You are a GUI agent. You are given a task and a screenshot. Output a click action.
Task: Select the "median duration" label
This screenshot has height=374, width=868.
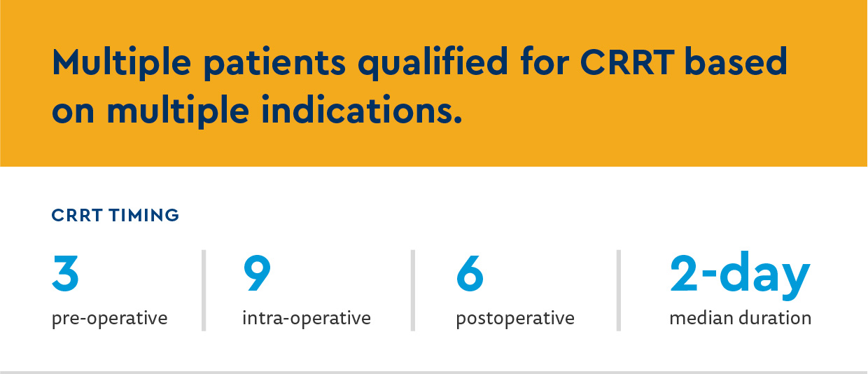tap(740, 319)
